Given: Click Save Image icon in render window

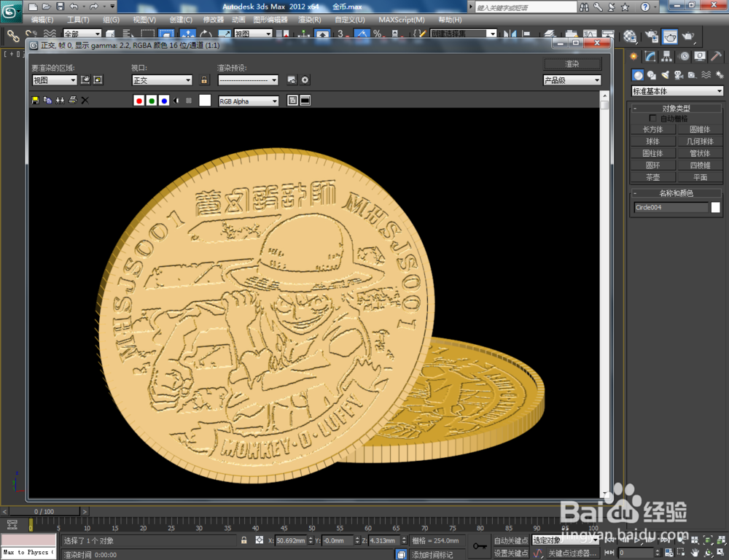Looking at the screenshot, I should (x=35, y=100).
